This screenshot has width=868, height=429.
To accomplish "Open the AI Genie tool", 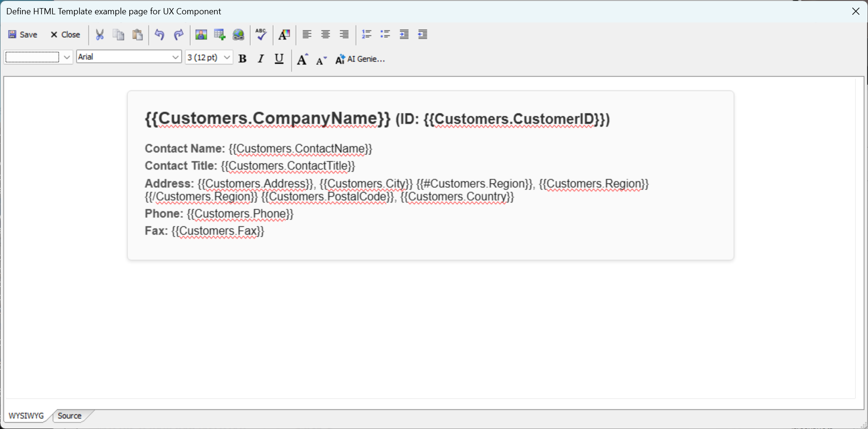I will [360, 59].
